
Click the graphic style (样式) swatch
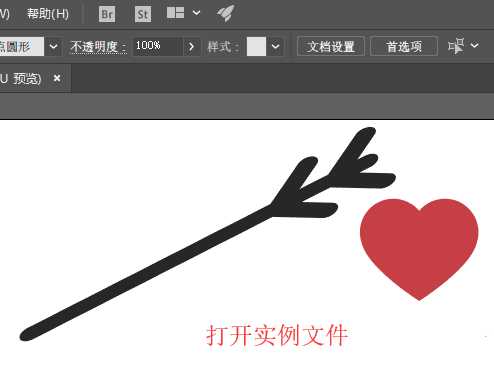point(256,46)
